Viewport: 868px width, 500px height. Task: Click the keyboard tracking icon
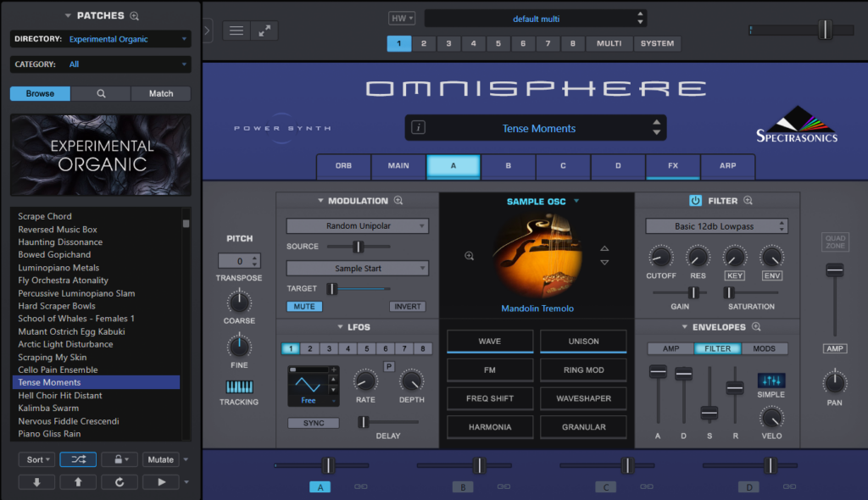239,386
